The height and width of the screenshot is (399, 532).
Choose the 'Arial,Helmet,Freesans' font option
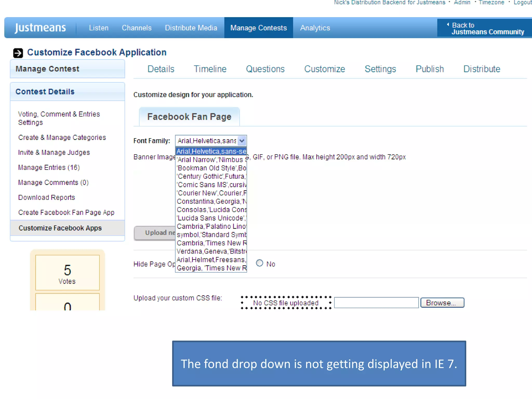coord(211,260)
